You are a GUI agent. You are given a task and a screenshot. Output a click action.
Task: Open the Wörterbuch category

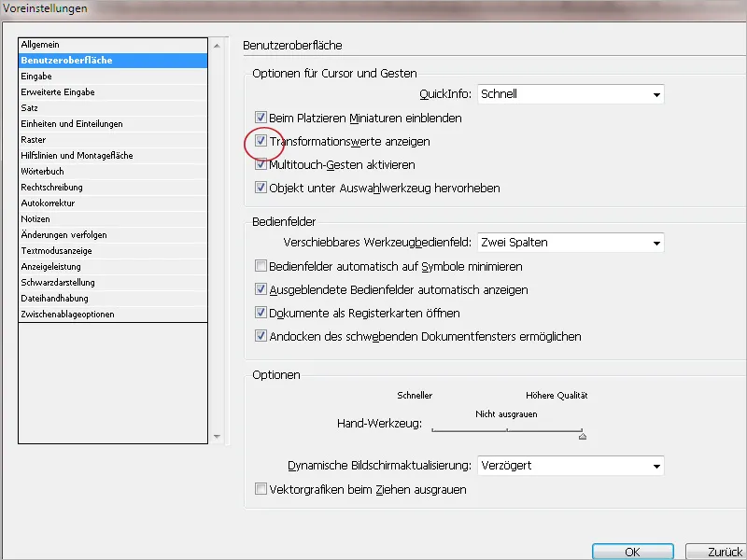113,172
